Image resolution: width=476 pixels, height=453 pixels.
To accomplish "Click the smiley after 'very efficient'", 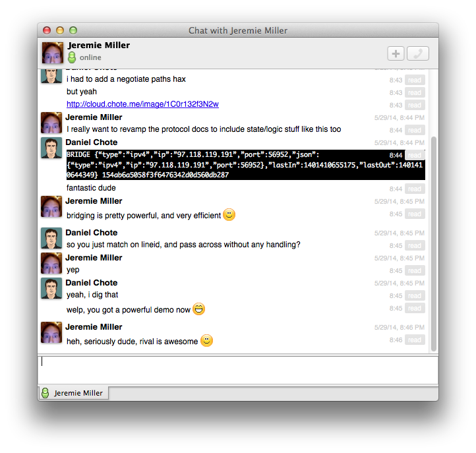I will (229, 214).
